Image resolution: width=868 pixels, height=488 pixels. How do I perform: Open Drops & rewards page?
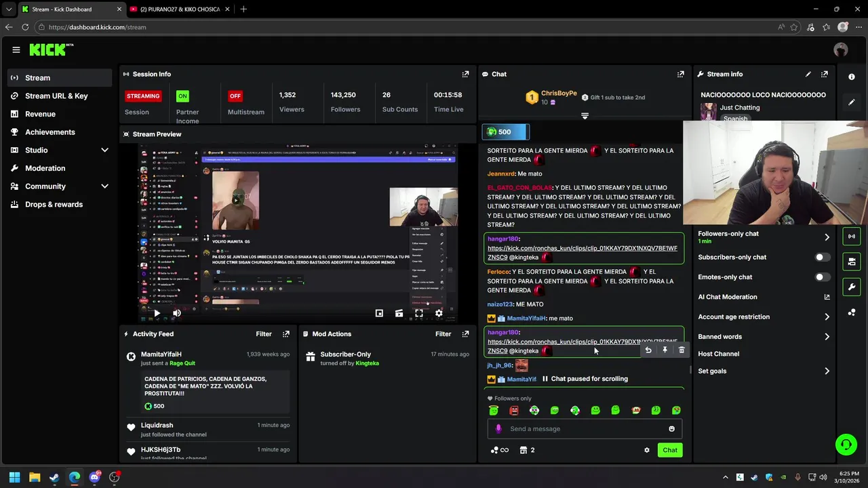[x=60, y=204]
